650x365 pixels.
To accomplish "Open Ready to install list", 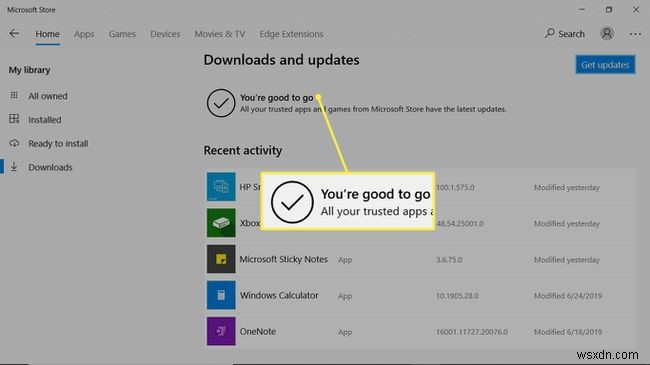I will pyautogui.click(x=58, y=144).
